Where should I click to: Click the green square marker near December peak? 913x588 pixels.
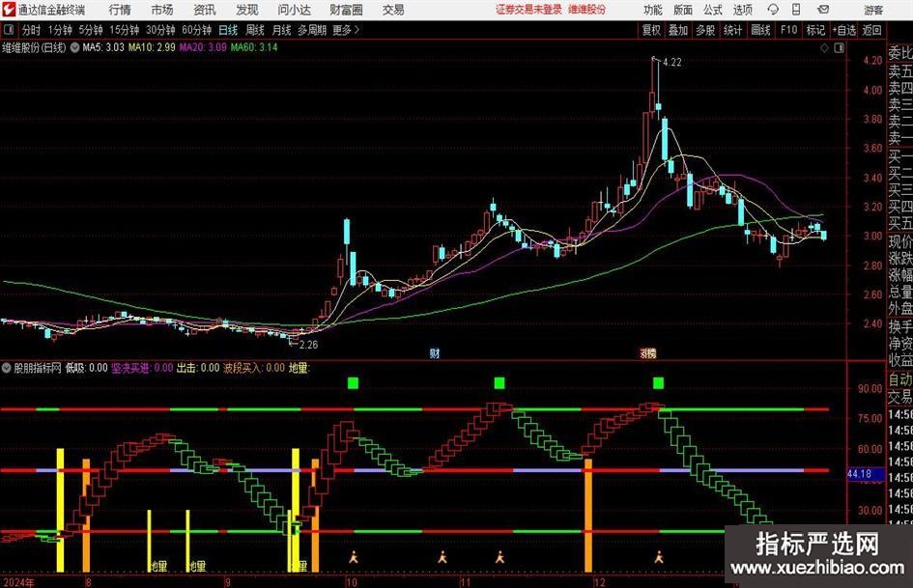click(x=659, y=383)
